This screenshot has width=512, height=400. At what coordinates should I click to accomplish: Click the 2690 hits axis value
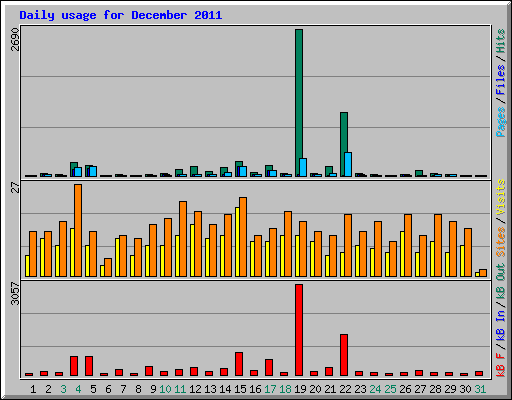pos(15,39)
